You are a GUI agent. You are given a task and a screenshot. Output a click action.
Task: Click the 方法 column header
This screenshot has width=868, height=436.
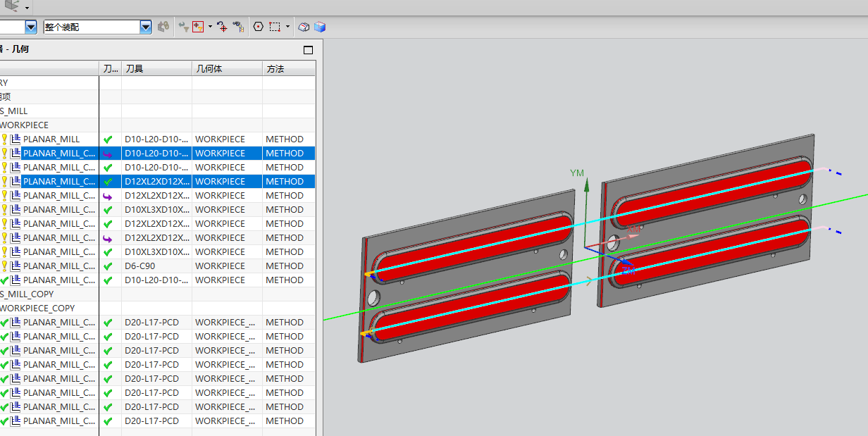(x=287, y=68)
